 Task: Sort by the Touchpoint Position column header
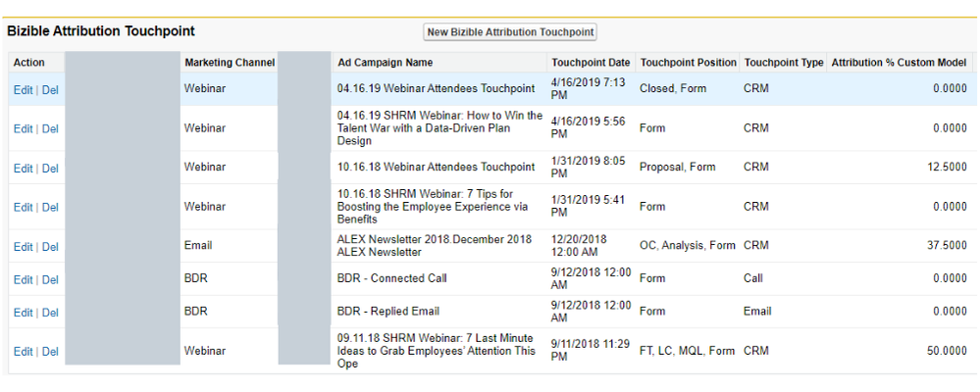point(688,63)
